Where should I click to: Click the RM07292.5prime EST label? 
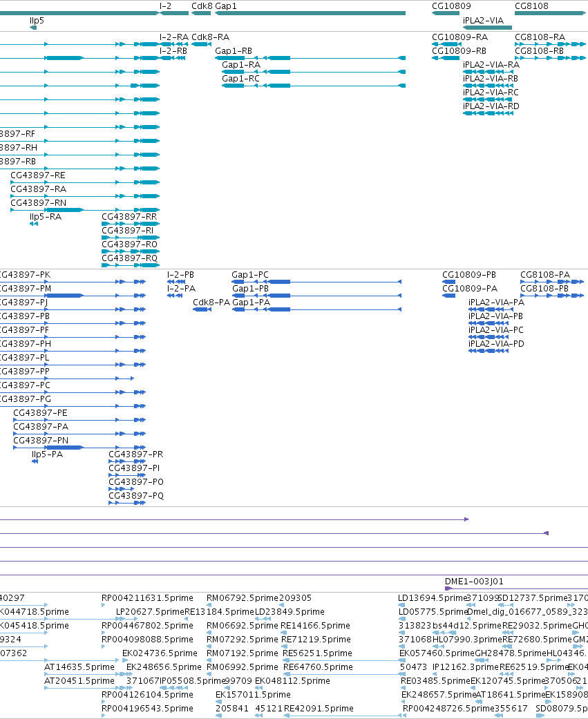242,639
